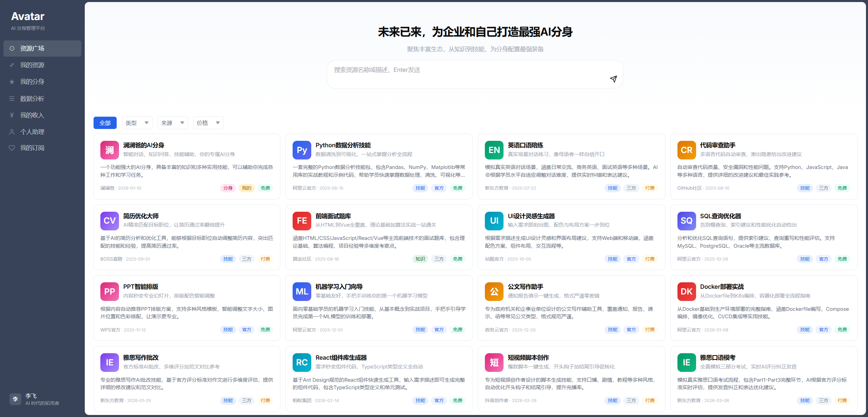The height and width of the screenshot is (417, 868).
Task: Click the 资源广场 sidebar icon
Action: (12, 49)
